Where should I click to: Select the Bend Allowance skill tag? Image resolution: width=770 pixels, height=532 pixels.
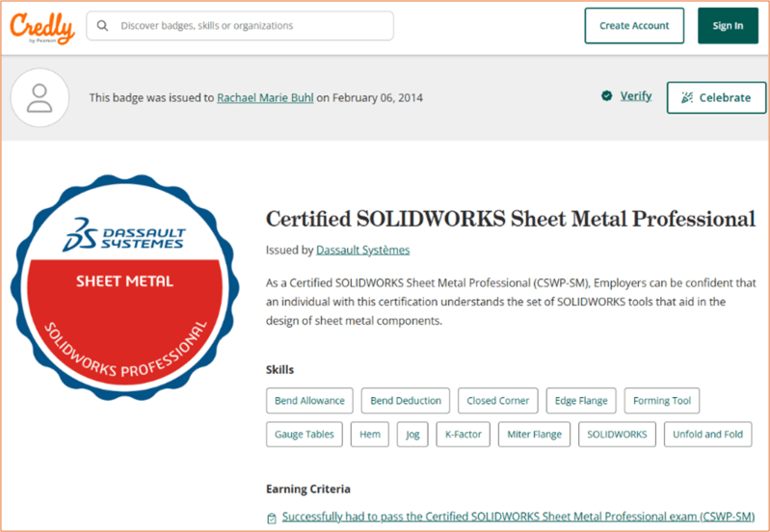(309, 400)
